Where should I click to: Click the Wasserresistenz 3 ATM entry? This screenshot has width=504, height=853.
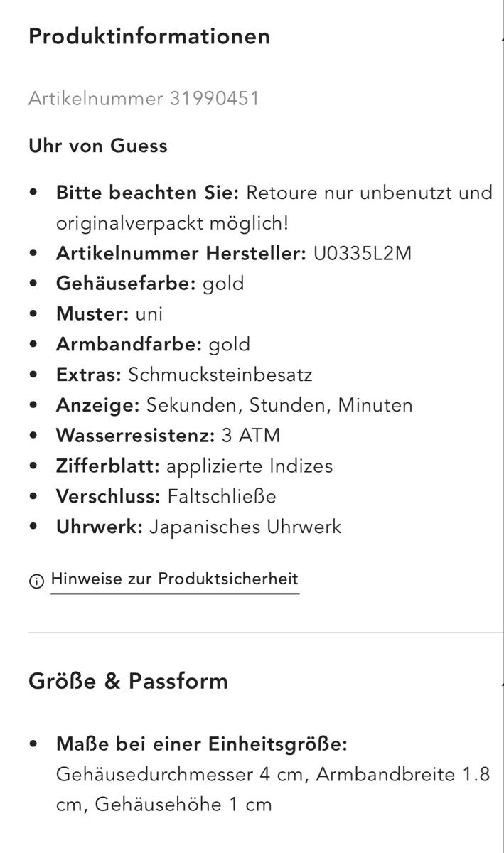(x=168, y=435)
